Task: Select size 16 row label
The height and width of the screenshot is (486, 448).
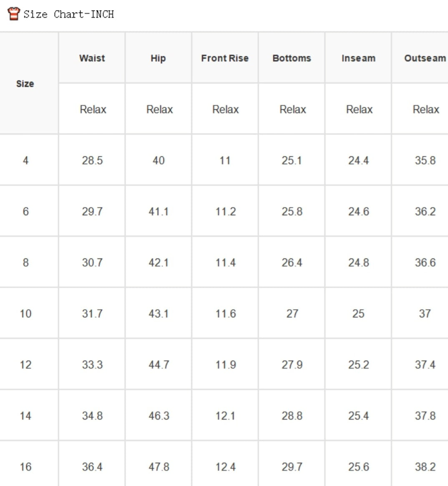Action: 25,467
